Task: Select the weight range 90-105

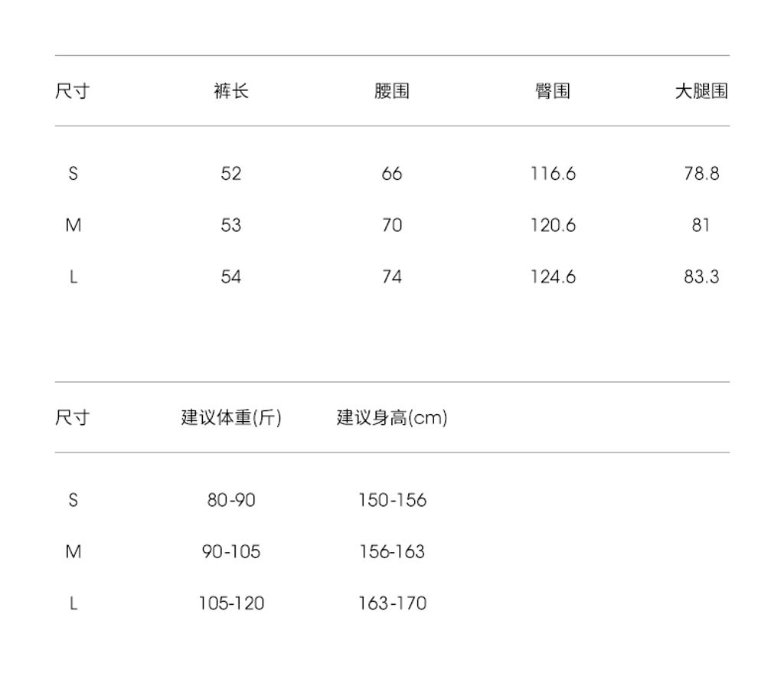Action: tap(231, 551)
